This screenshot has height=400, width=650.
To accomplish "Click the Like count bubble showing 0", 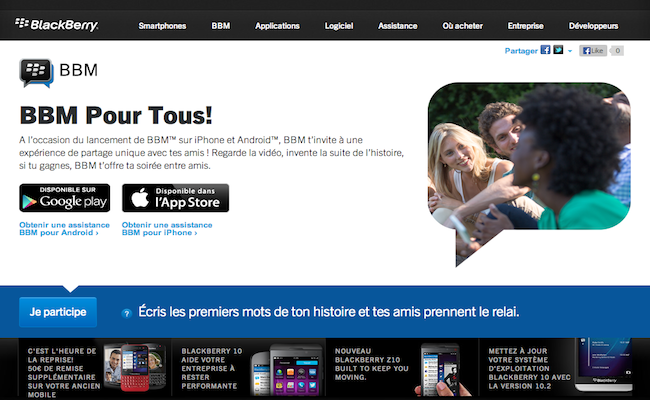I will click(617, 51).
